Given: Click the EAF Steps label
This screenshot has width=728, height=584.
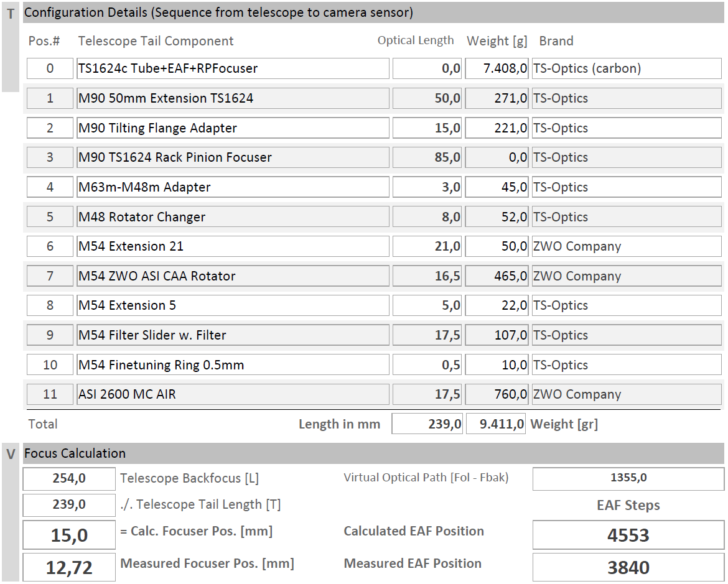Looking at the screenshot, I should [x=628, y=505].
